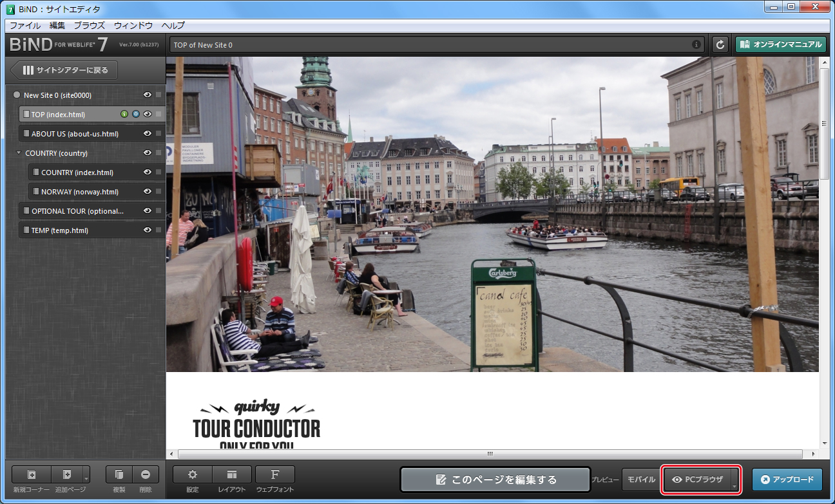This screenshot has width=835, height=504.
Task: Click the preview vertical scrollbar thumb
Action: pyautogui.click(x=824, y=122)
